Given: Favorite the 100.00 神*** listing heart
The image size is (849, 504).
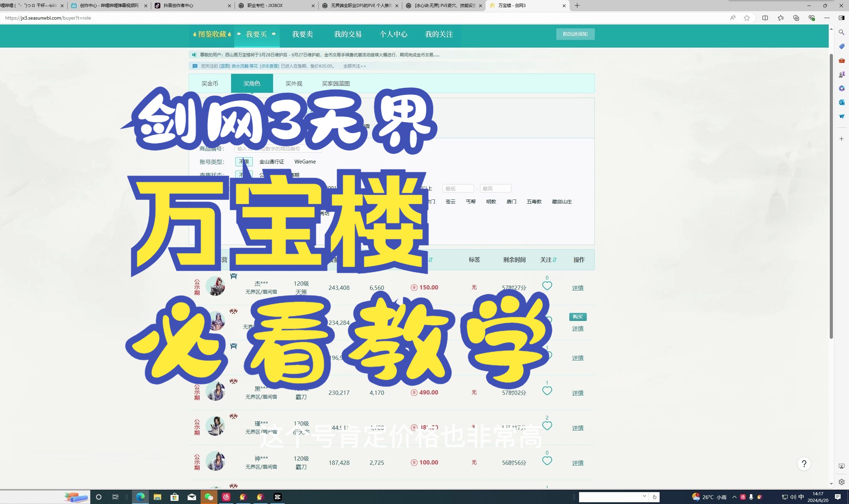Looking at the screenshot, I should point(547,461).
